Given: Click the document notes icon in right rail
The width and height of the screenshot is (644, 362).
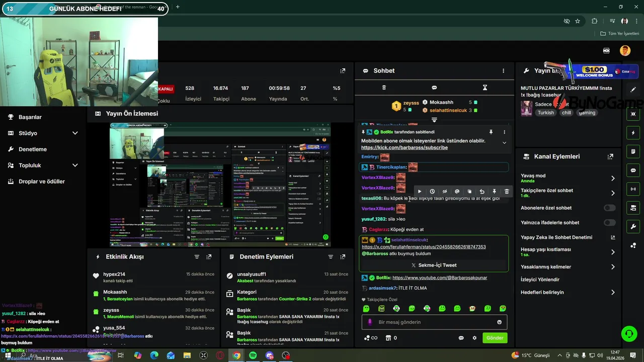Looking at the screenshot, I should 633,151.
